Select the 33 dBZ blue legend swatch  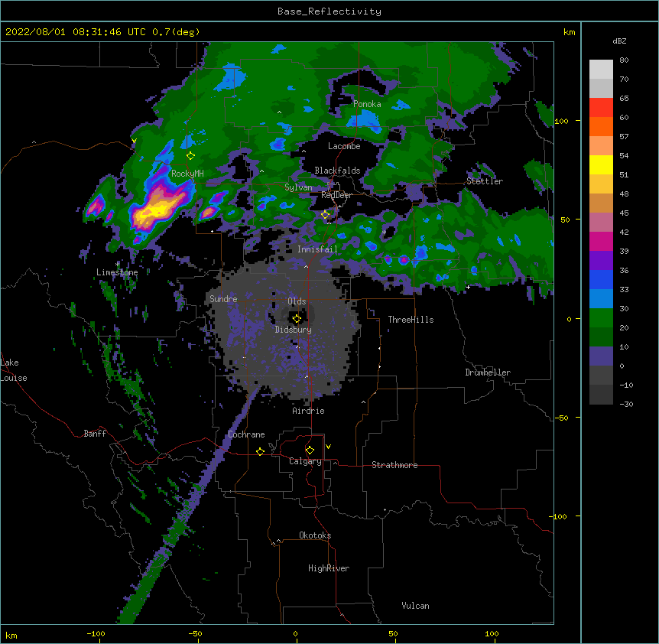tap(601, 279)
